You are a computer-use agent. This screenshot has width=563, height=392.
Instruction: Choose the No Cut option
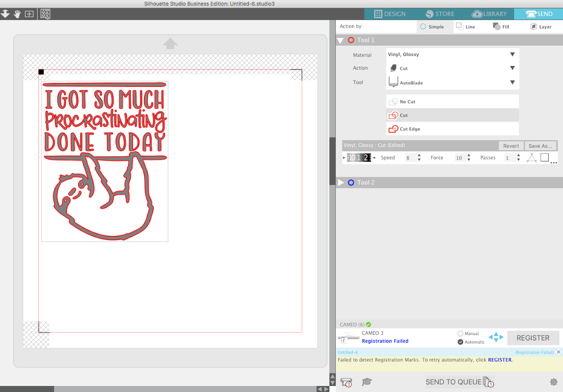453,102
